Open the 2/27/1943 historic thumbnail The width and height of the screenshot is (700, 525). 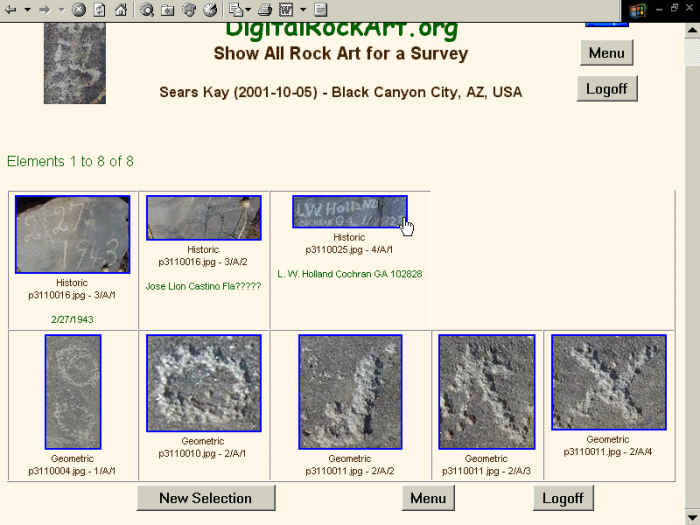(72, 234)
